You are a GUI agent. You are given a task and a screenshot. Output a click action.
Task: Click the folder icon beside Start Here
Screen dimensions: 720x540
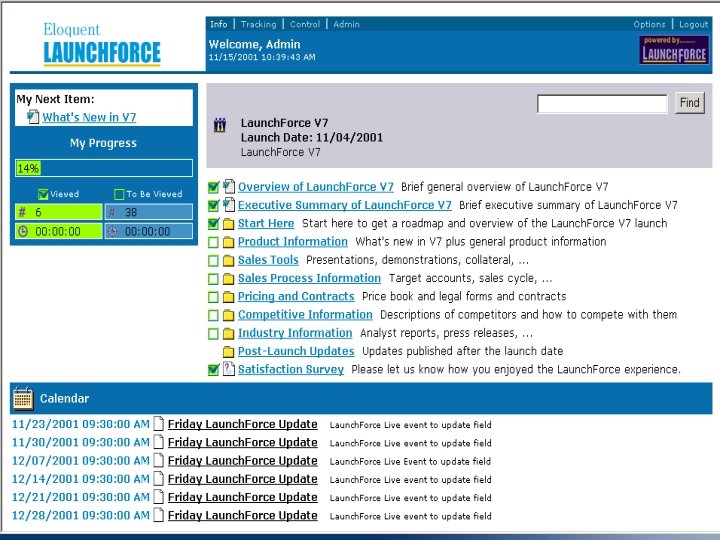228,224
